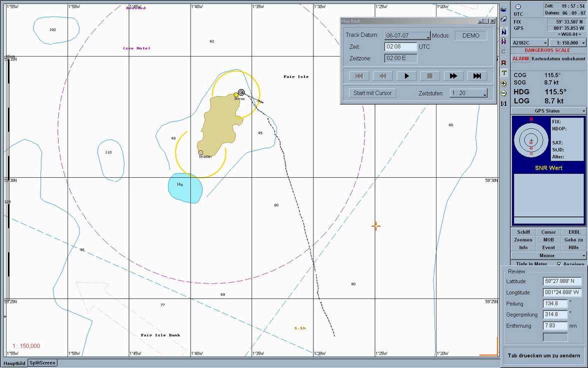Screen dimensions: 588x368
Task: Toggle the yellow T toolbar button
Action: click(503, 73)
